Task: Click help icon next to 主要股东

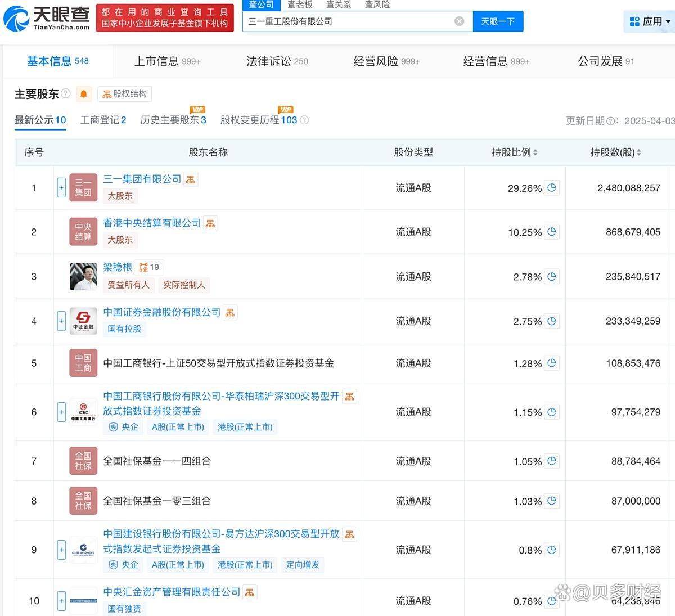Action: pos(66,93)
